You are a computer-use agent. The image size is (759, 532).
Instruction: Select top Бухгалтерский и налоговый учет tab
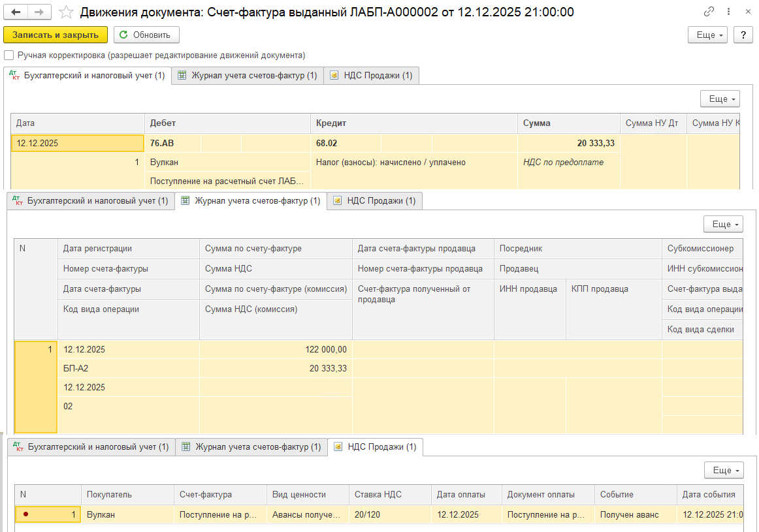[88, 76]
